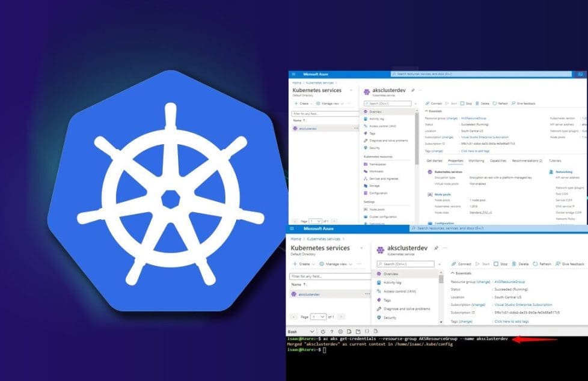
Task: Open the page number dropdown in the upper portal
Action: 316,221
